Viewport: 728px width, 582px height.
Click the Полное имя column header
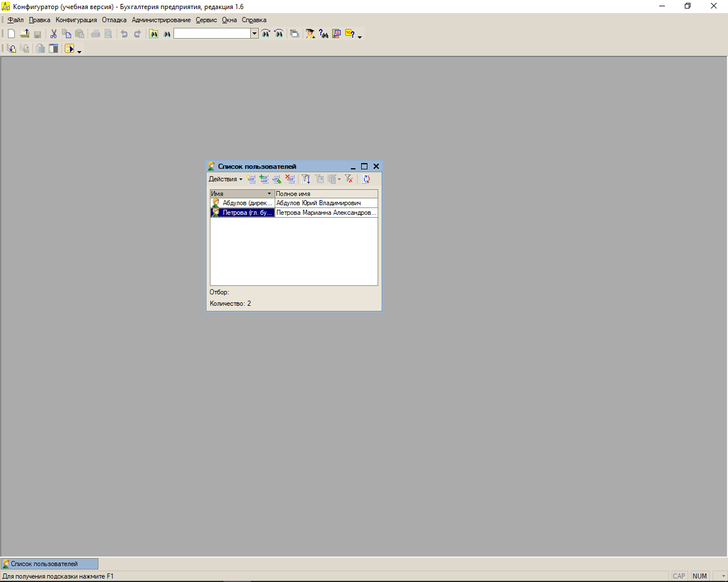[x=326, y=194]
